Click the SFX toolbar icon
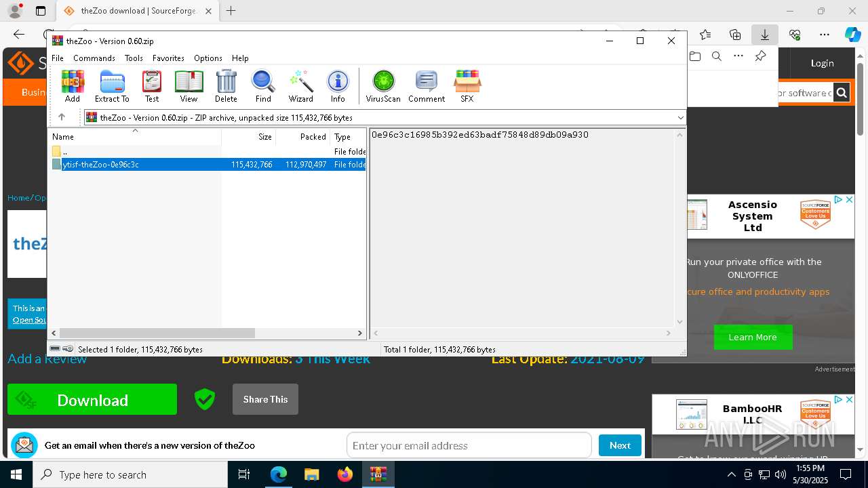This screenshot has height=488, width=868. click(x=467, y=86)
